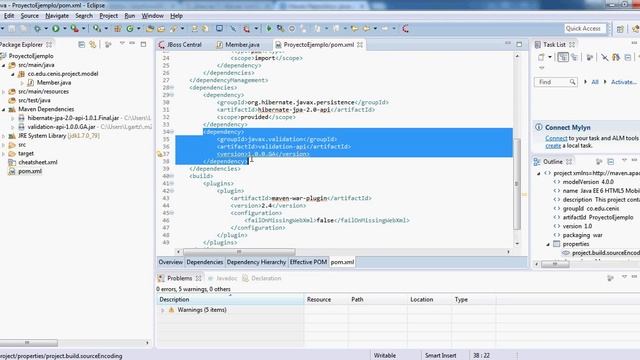
Task: Switch to the JBoss Central tab
Action: 181,44
